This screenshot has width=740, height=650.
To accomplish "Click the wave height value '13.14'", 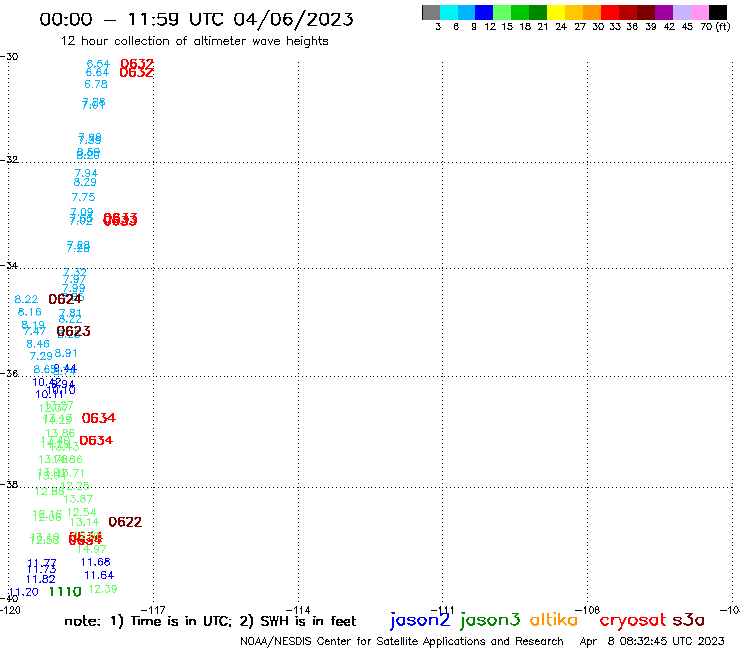I will (x=84, y=522).
